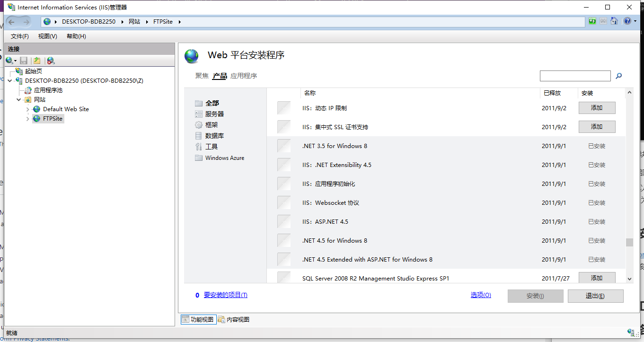Click the save connections disk icon

[x=24, y=61]
